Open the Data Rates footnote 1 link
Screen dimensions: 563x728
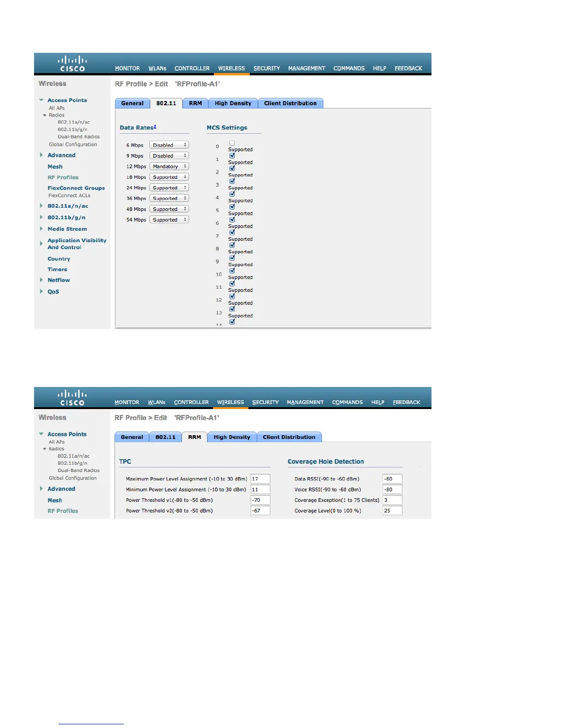pos(155,126)
